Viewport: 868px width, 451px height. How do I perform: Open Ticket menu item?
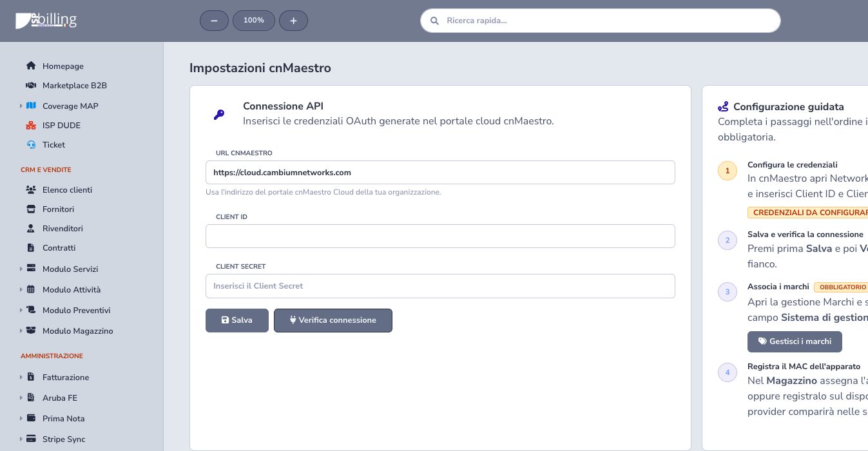coord(53,145)
